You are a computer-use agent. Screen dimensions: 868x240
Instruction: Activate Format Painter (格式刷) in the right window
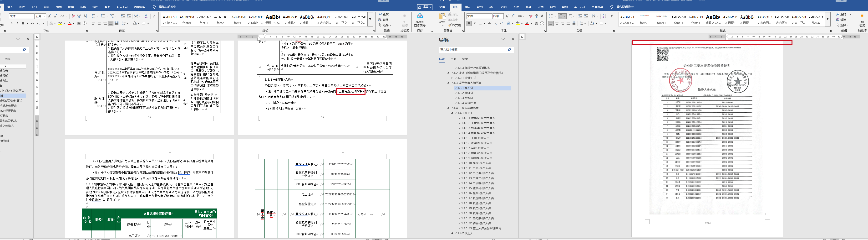[454, 25]
